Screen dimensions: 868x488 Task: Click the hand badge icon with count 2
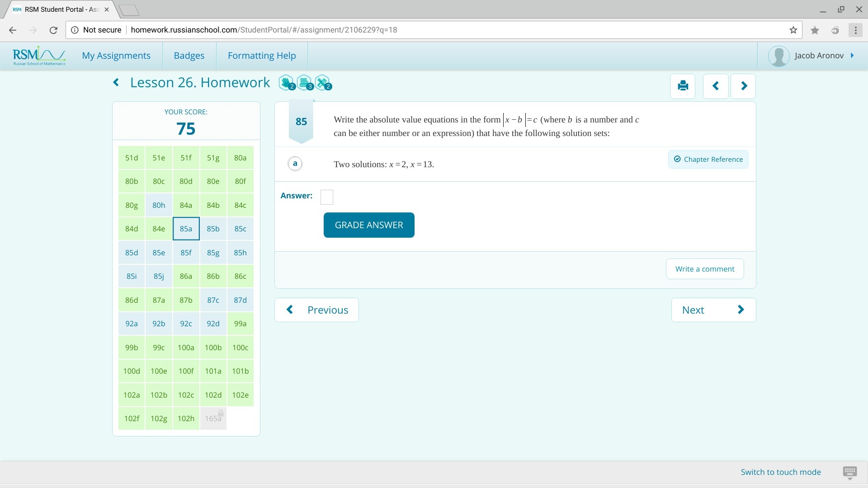[286, 83]
